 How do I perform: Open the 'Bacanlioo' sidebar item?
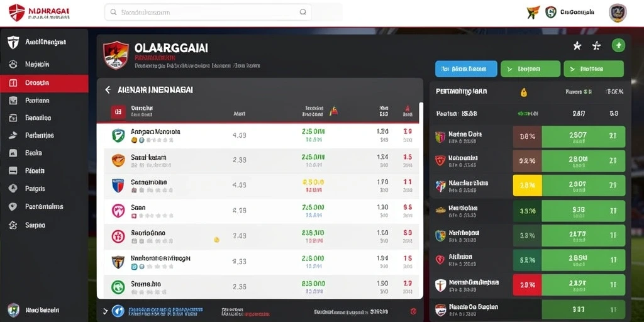tap(44, 118)
